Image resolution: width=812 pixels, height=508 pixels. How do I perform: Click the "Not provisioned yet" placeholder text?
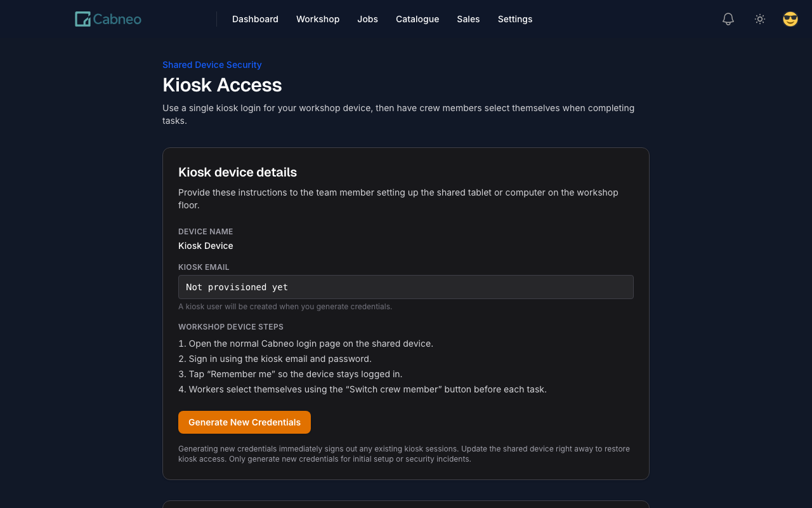click(237, 287)
